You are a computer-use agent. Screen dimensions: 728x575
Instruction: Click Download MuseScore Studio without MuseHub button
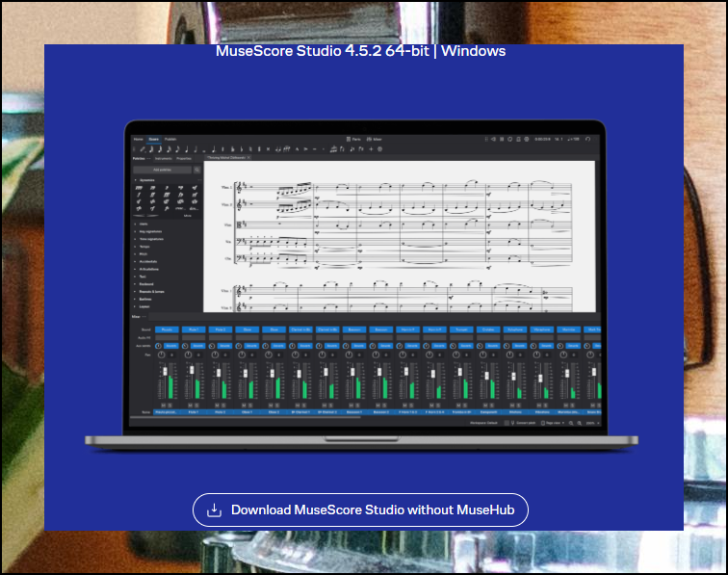[x=360, y=510]
